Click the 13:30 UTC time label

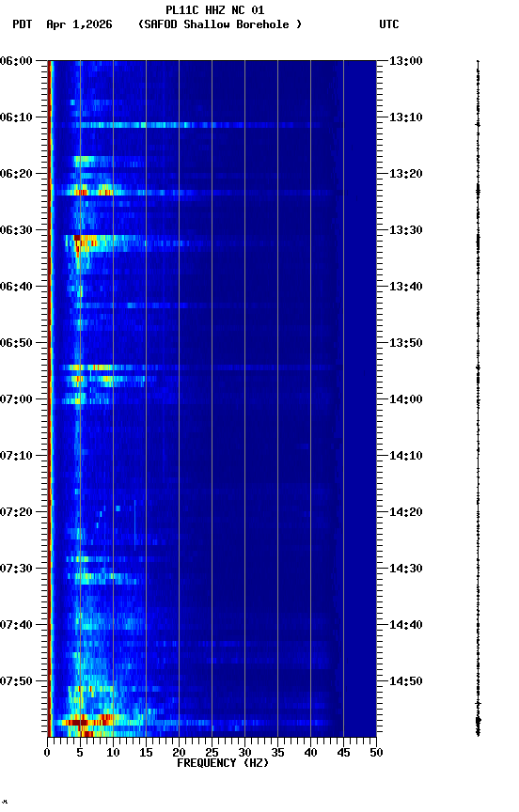406,230
